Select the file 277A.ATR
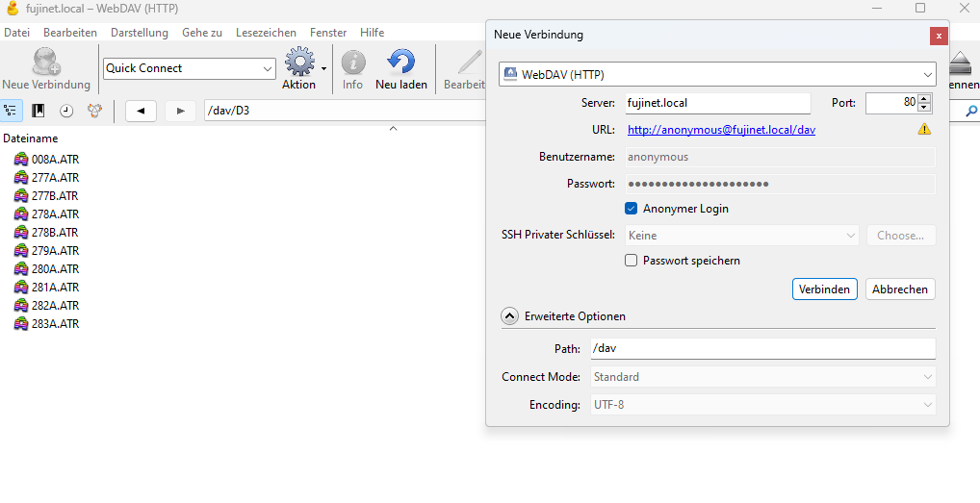Image resolution: width=980 pixels, height=503 pixels. click(x=55, y=177)
